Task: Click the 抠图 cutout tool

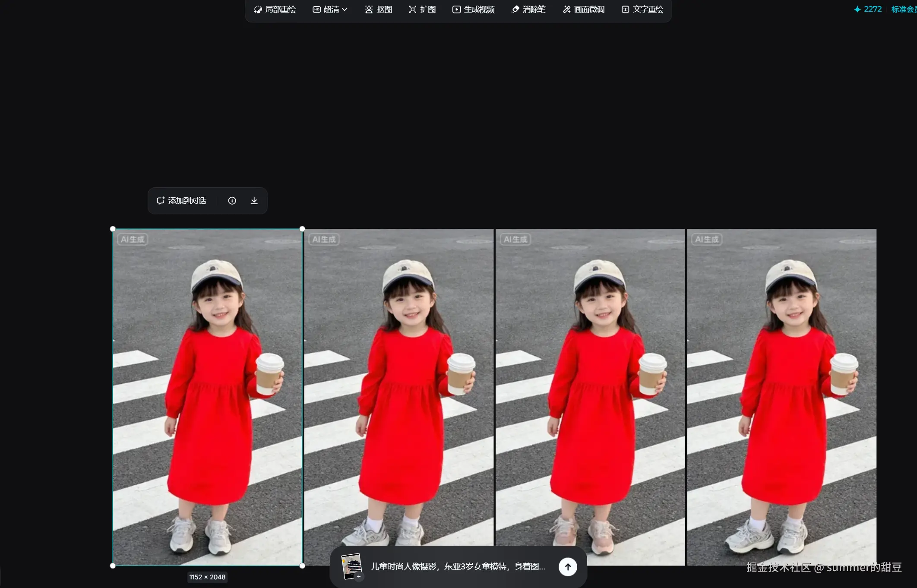Action: 379,9
